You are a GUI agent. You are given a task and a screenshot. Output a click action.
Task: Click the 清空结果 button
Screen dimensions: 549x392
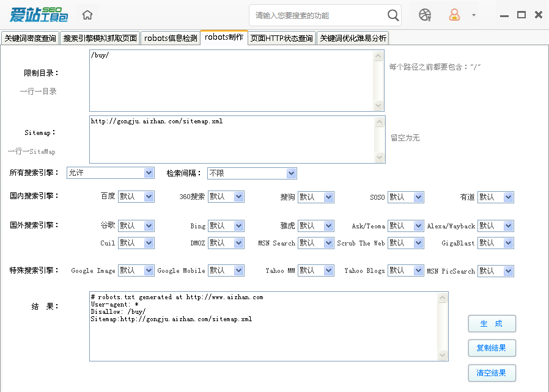tap(492, 373)
